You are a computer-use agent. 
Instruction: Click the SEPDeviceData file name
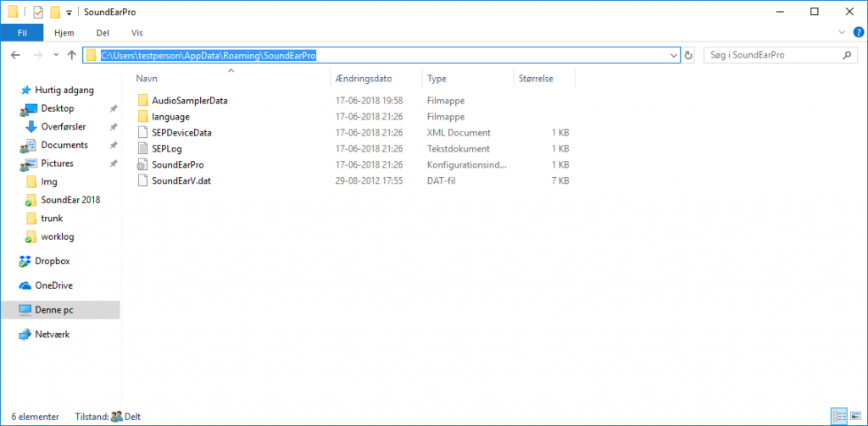181,133
